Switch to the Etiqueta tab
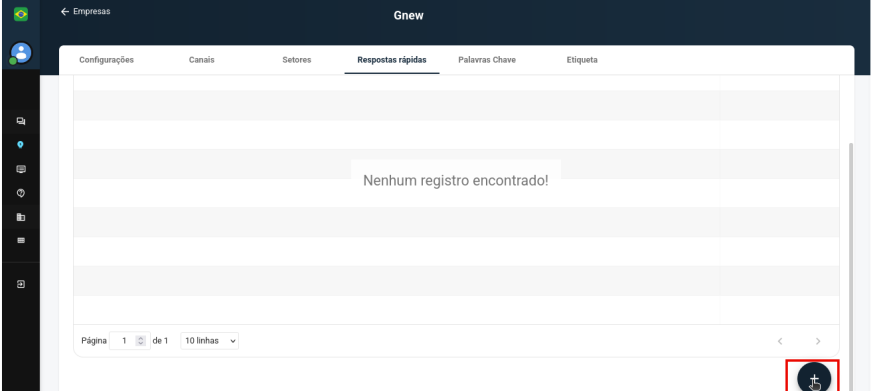873x391 pixels. [x=582, y=60]
